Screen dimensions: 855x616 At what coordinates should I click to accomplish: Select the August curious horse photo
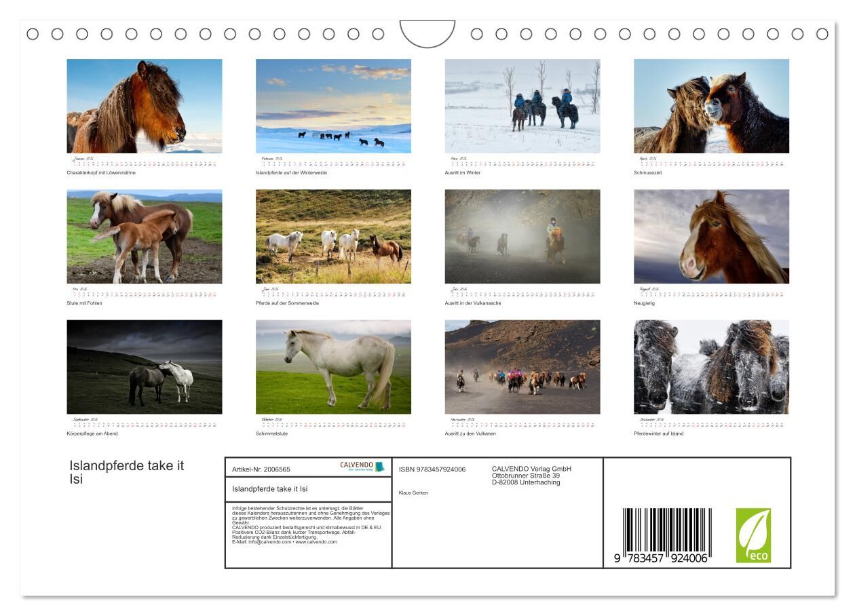pyautogui.click(x=711, y=236)
